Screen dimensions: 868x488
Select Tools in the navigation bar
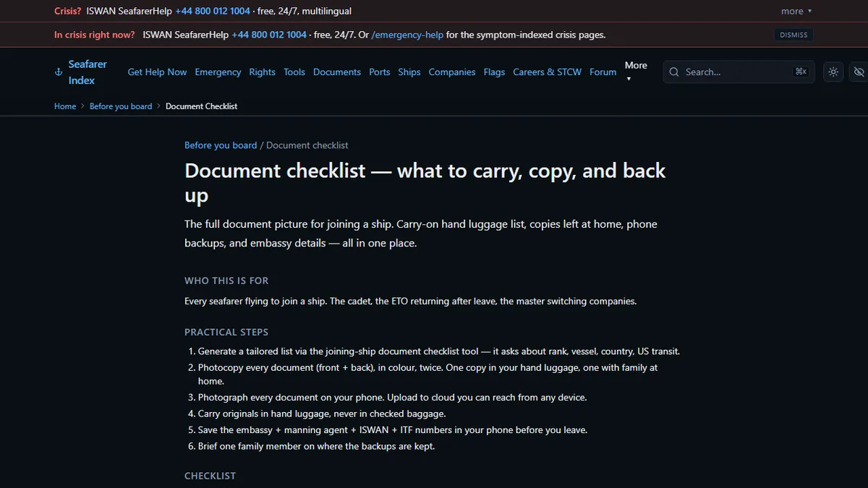(294, 72)
